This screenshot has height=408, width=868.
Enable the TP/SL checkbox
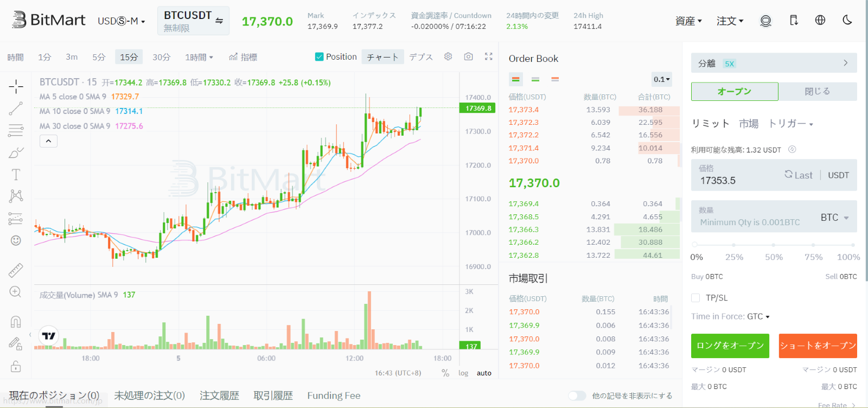pyautogui.click(x=695, y=298)
